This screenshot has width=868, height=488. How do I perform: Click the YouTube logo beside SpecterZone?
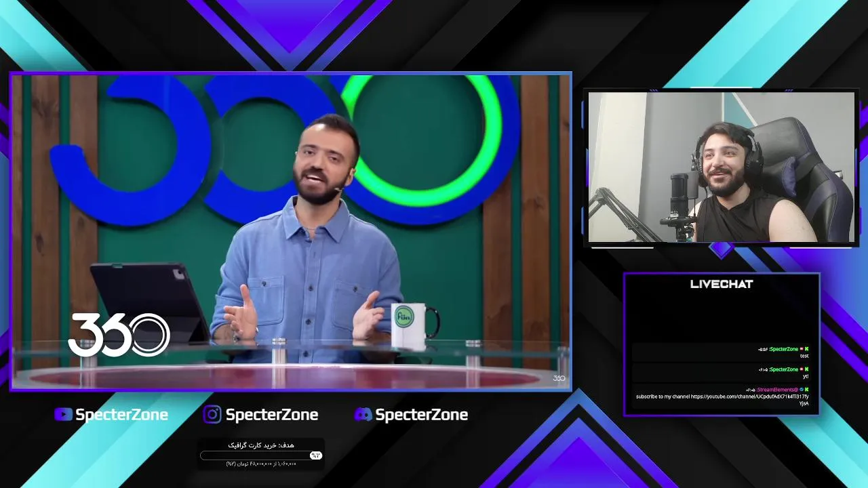(x=63, y=414)
